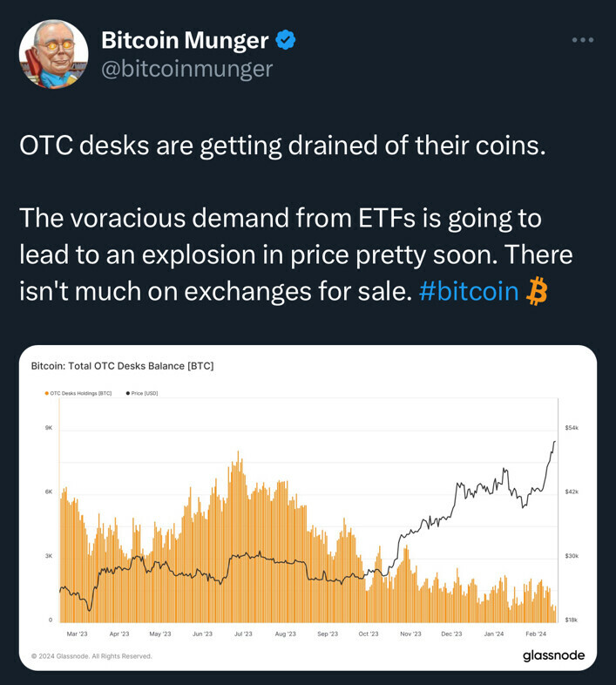Open the Bitcoin Munger display name
The width and height of the screenshot is (616, 685).
click(x=185, y=39)
